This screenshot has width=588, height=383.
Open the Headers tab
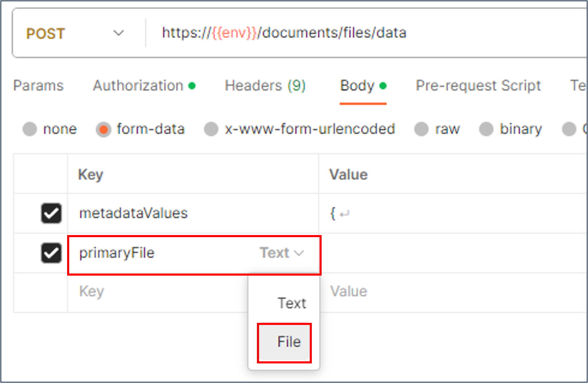click(266, 86)
